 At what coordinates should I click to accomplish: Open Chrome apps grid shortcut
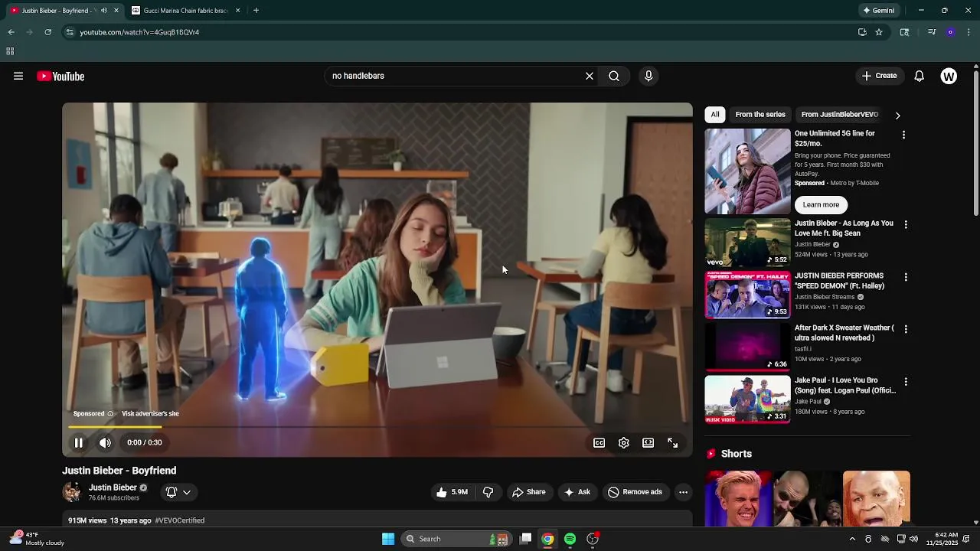point(10,51)
